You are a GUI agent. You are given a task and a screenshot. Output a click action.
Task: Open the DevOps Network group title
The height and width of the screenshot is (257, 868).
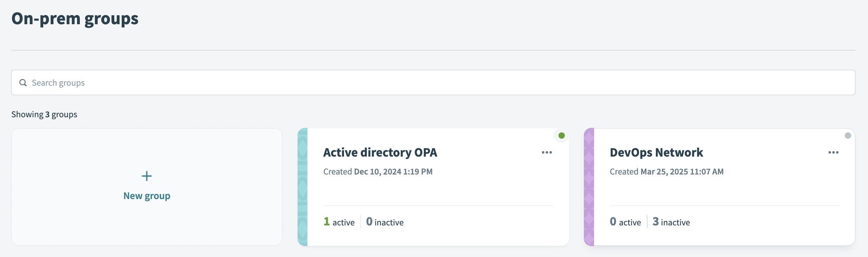(656, 152)
